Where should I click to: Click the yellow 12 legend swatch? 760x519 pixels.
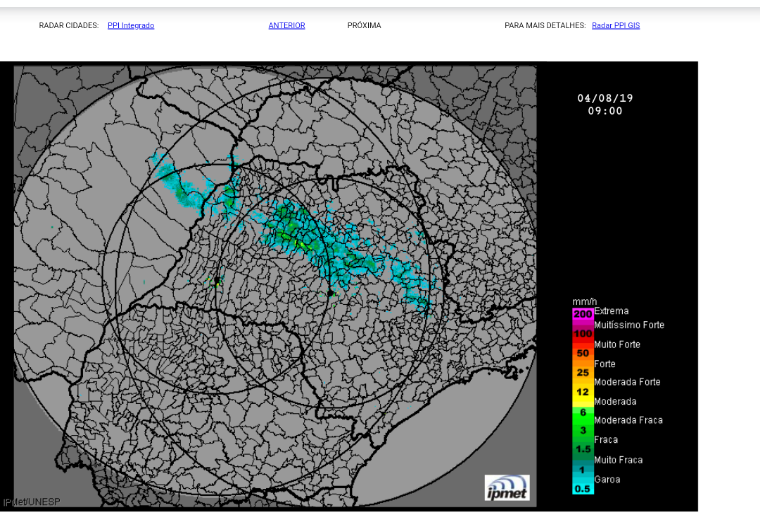[583, 392]
